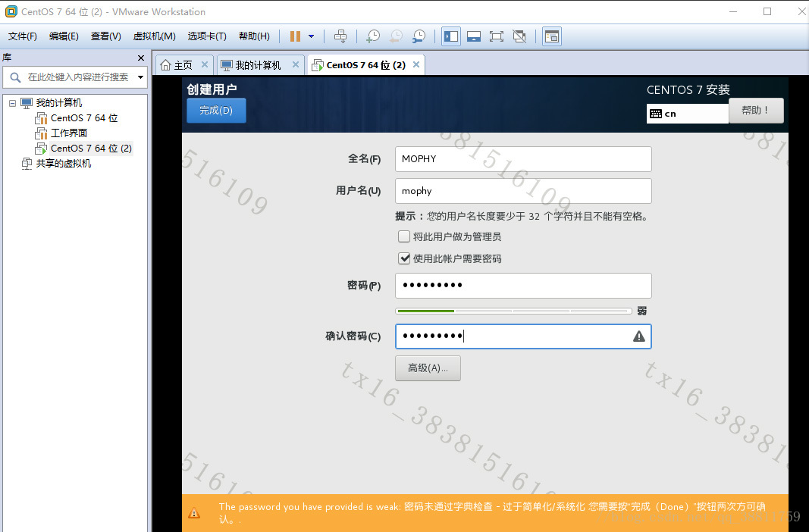Click the 完成(D) done button

[x=216, y=111]
